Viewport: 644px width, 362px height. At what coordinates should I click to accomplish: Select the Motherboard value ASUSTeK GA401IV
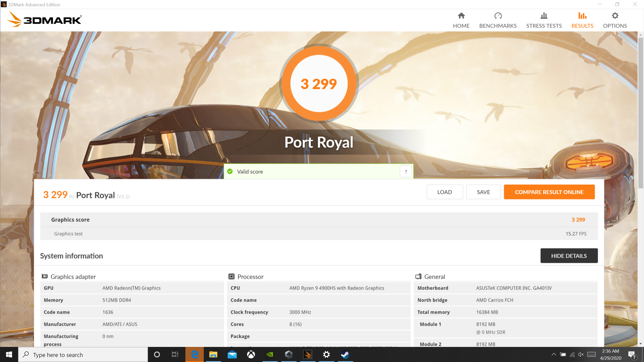coord(514,288)
